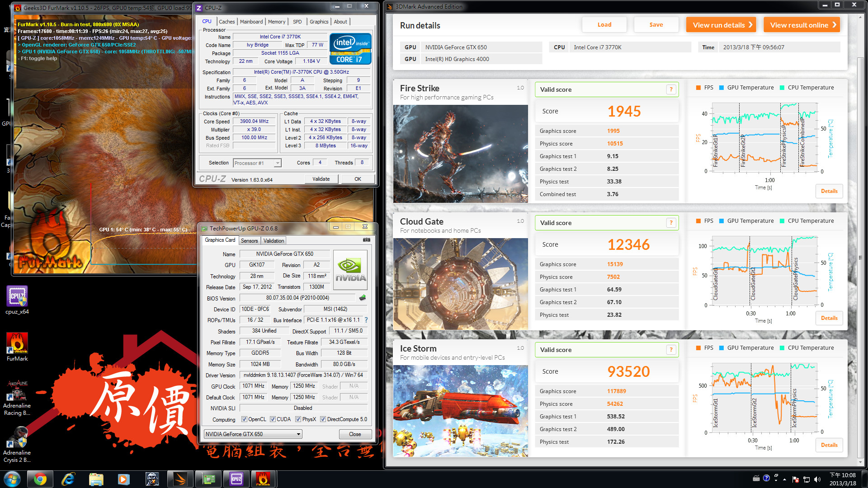Click the Core Speed value 3900.04 MHz

click(x=254, y=121)
